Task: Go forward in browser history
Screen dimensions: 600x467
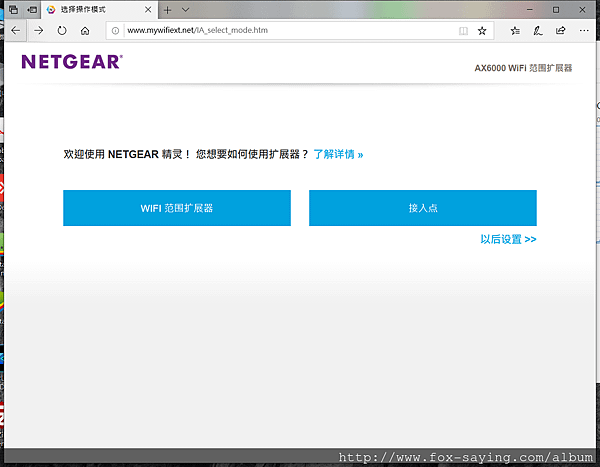Action: 39,30
